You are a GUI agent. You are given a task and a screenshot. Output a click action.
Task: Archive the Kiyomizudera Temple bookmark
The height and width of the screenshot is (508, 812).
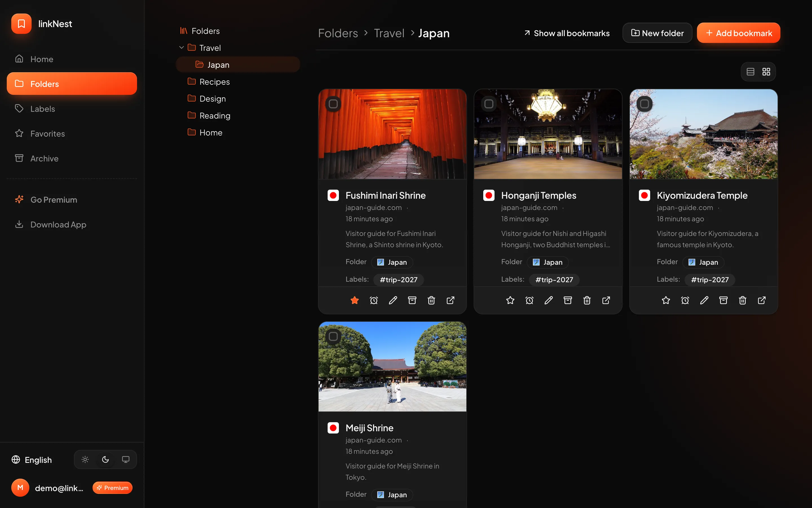(x=723, y=300)
